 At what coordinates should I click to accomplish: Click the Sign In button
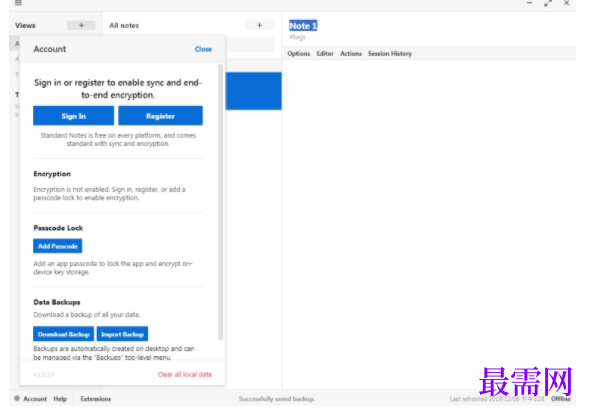[73, 116]
